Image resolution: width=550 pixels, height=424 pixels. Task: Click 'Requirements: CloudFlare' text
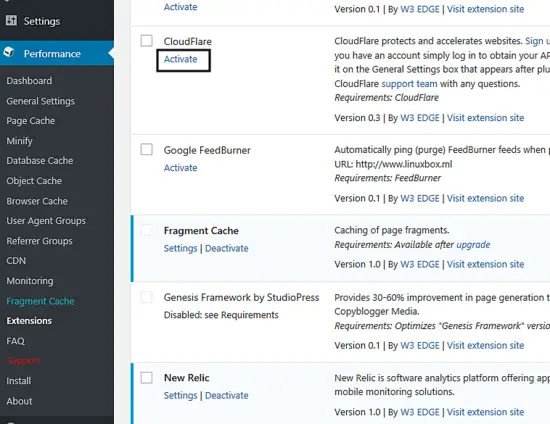(387, 97)
